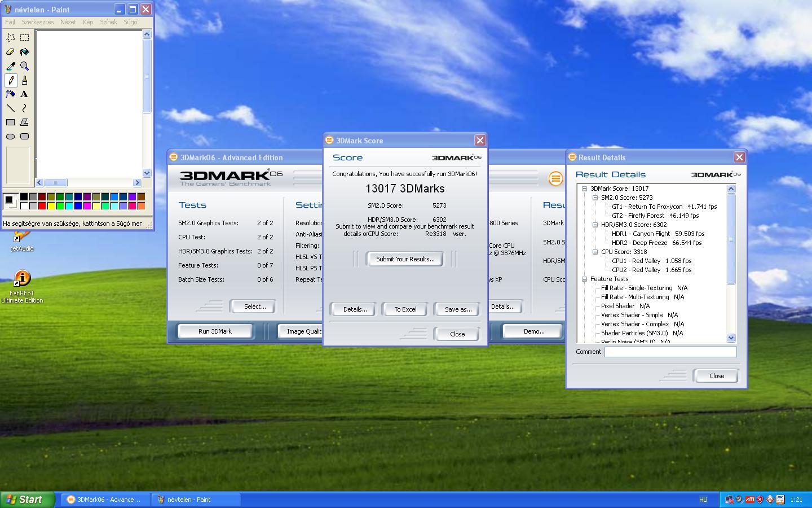Click the orange 3DMark logo icon
The height and width of the screenshot is (508, 812).
click(x=555, y=178)
